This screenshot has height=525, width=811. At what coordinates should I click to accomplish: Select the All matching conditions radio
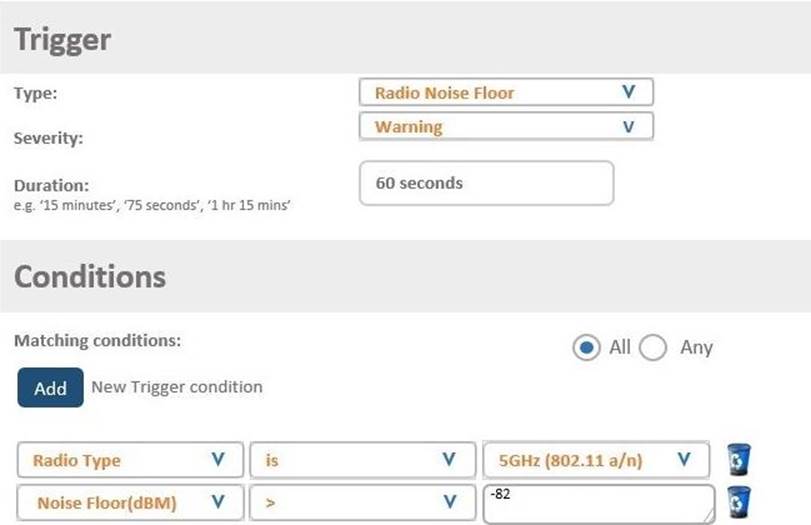pos(586,348)
